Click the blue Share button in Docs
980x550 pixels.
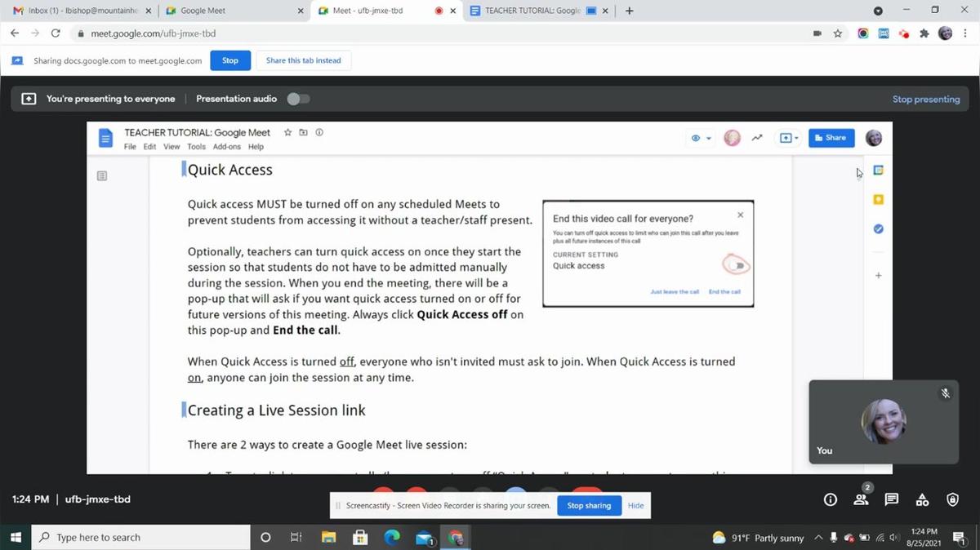point(831,138)
